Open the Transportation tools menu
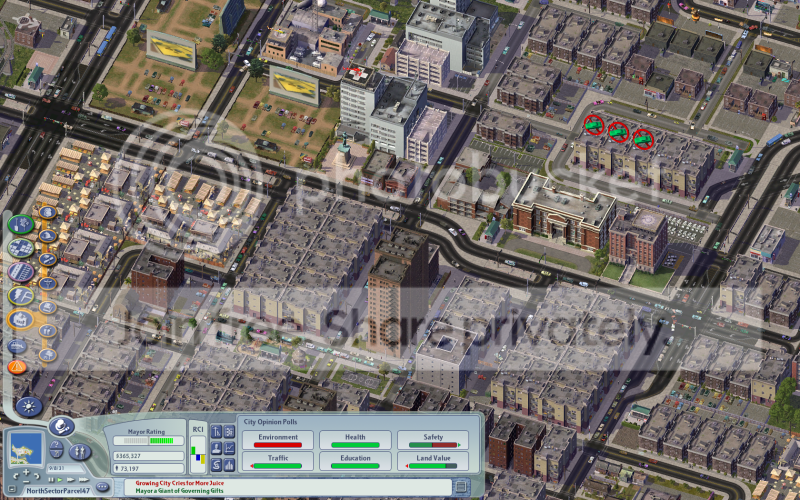Screen dimensions: 800x500 (x=20, y=272)
